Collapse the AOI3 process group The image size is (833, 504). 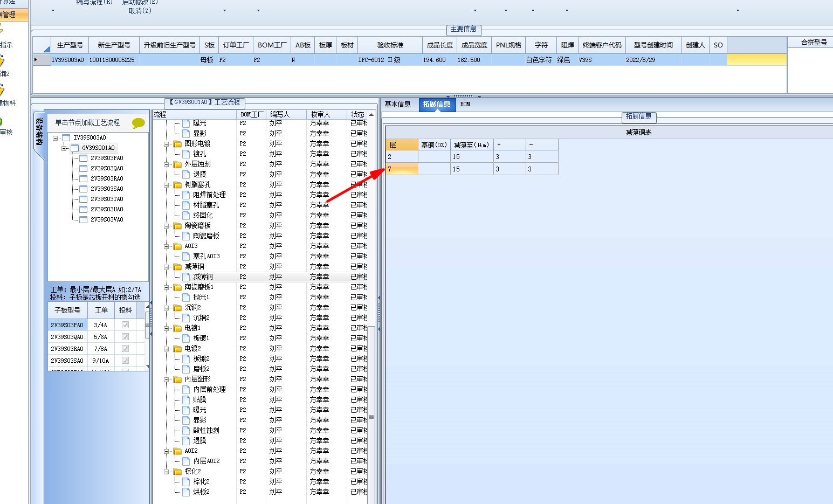[167, 246]
